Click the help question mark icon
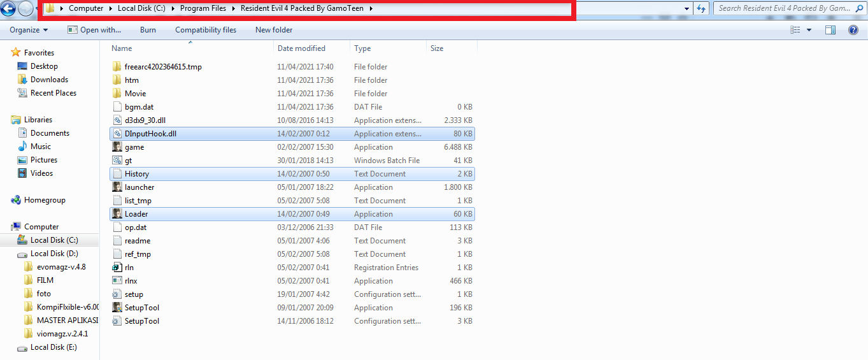868x360 pixels. point(853,30)
